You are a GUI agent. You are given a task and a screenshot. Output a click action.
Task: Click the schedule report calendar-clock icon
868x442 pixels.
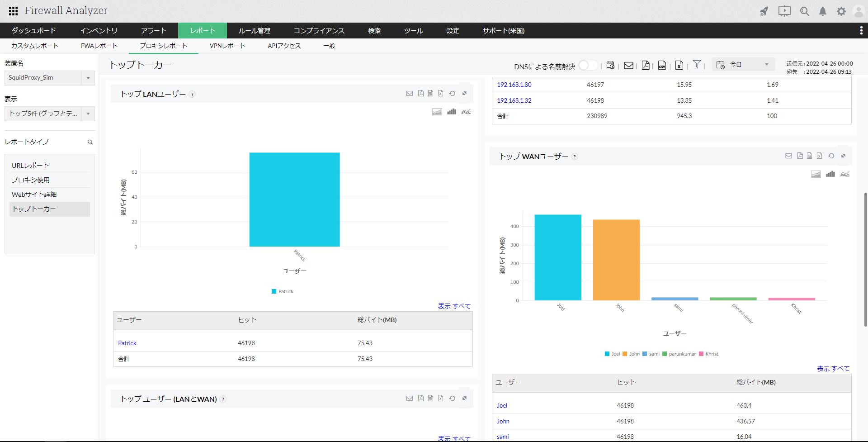coord(610,66)
